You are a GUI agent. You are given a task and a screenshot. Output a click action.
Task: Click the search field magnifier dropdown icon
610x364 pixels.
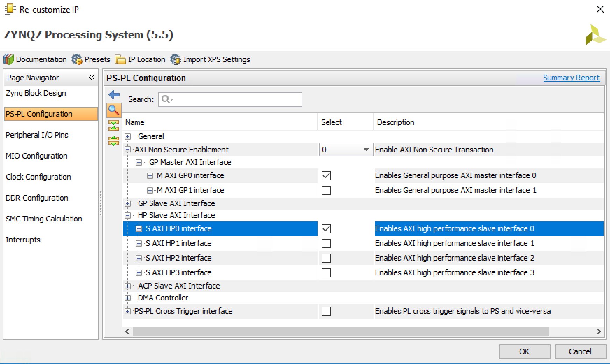point(168,100)
